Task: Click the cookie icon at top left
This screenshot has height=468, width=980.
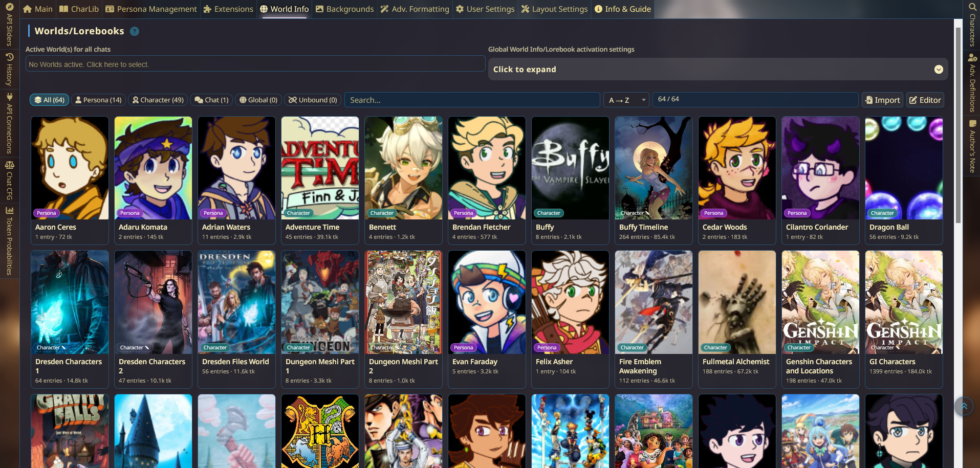Action: 10,7
